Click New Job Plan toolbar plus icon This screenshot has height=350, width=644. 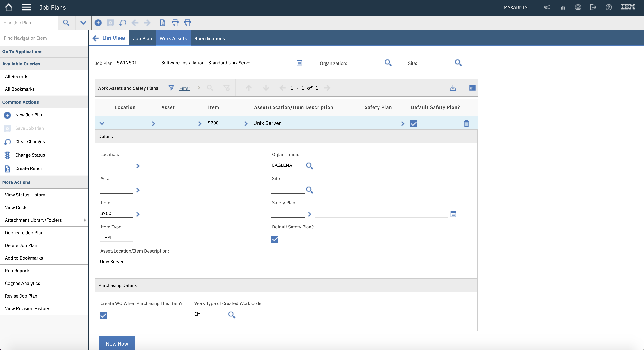(98, 23)
